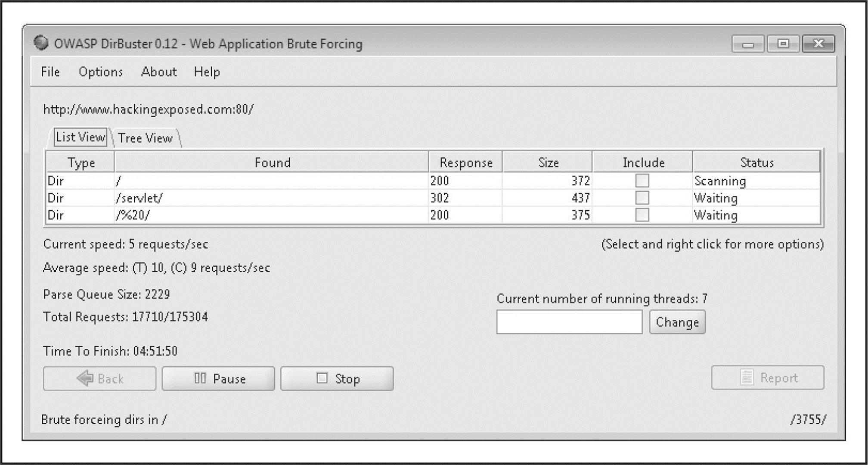Stop the brute force scan
The width and height of the screenshot is (868, 465).
(x=337, y=378)
